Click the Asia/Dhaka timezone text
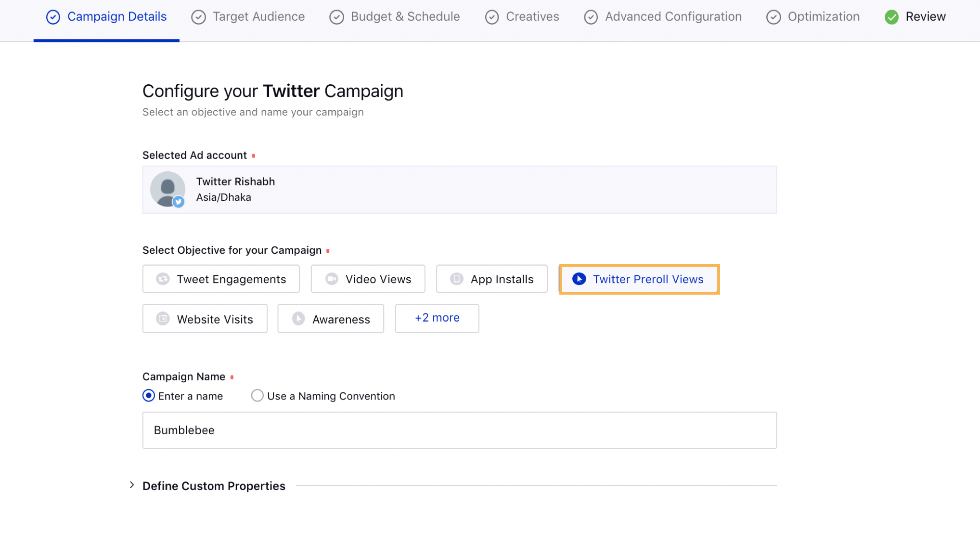 tap(223, 197)
